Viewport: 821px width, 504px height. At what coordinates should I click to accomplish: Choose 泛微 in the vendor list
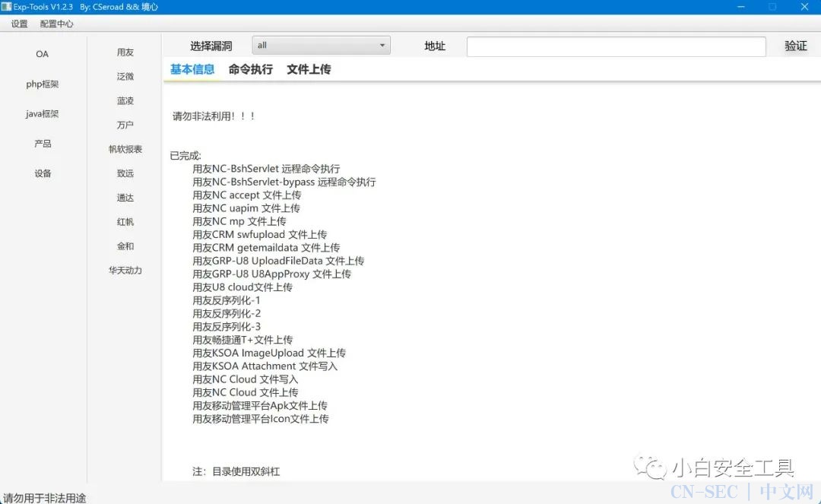pos(125,77)
